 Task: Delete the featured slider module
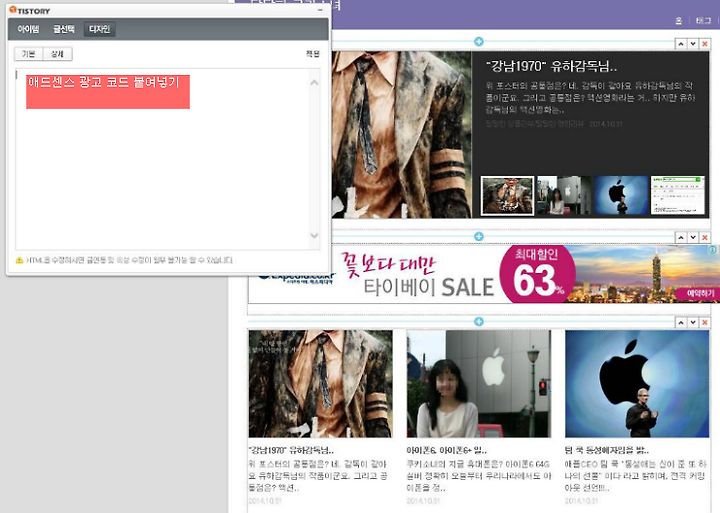pyautogui.click(x=705, y=44)
